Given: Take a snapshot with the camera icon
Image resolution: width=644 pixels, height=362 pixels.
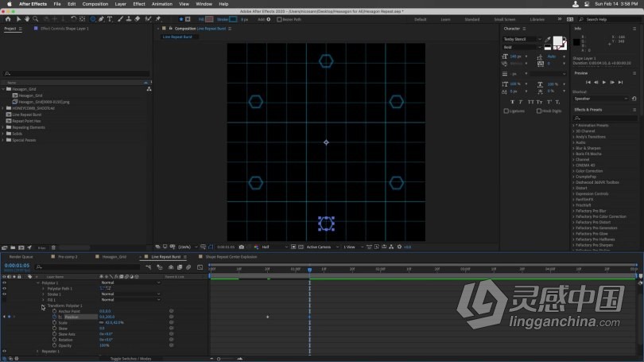Looking at the screenshot, I should 242,247.
